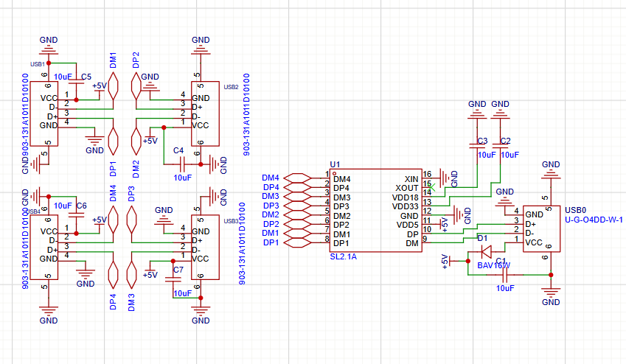This screenshot has width=626, height=364.
Task: Select the USB0 connector body
Action: click(546, 228)
